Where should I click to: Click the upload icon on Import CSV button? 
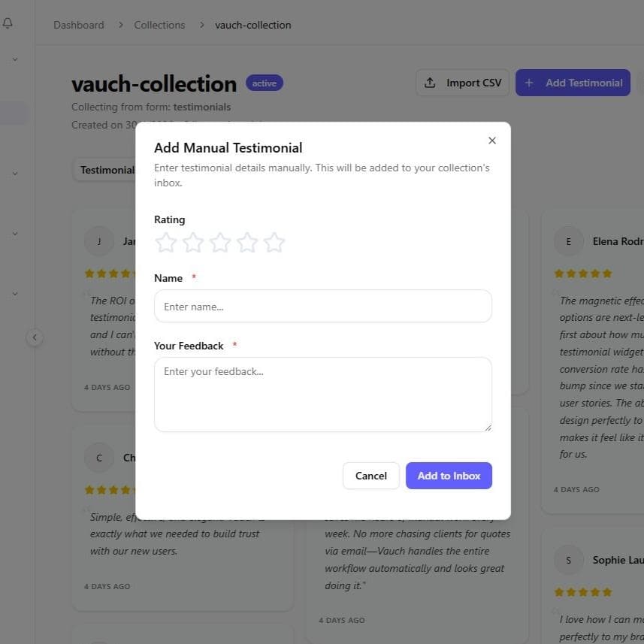431,82
